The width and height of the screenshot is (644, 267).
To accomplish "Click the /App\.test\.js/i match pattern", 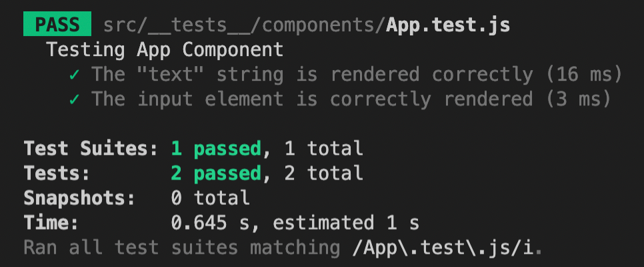I will click(447, 248).
